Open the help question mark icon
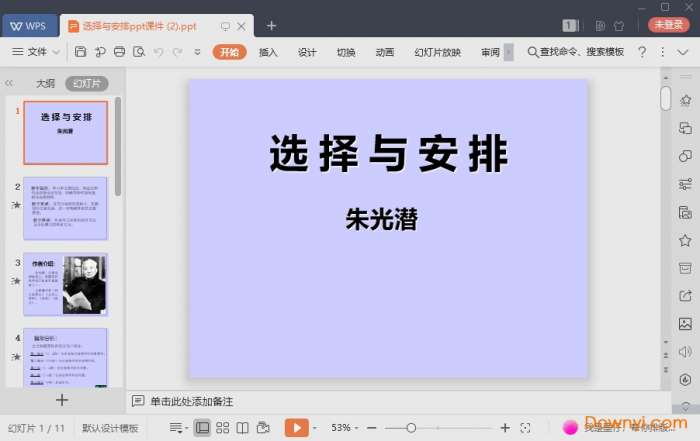The width and height of the screenshot is (700, 441). pos(642,52)
